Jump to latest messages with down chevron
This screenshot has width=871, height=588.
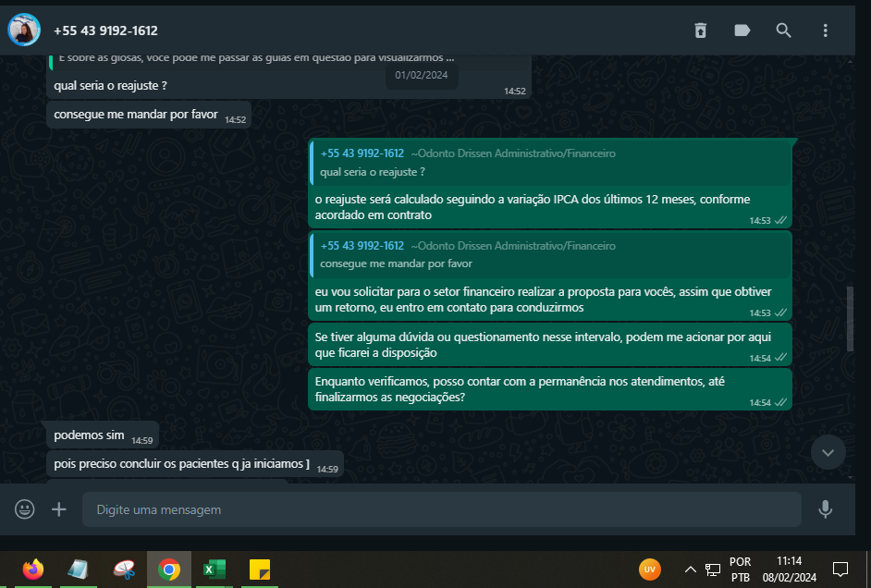(x=828, y=452)
